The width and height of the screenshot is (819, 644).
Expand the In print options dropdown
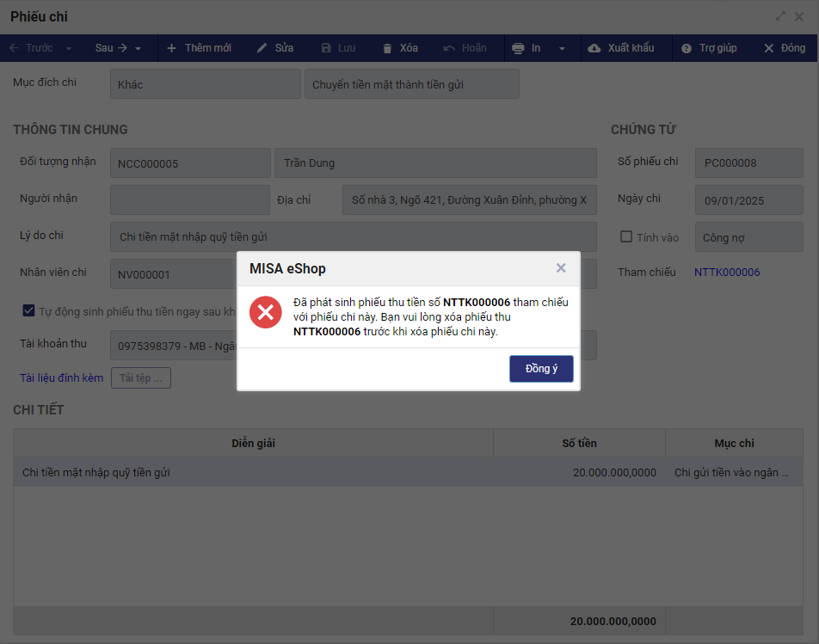562,48
